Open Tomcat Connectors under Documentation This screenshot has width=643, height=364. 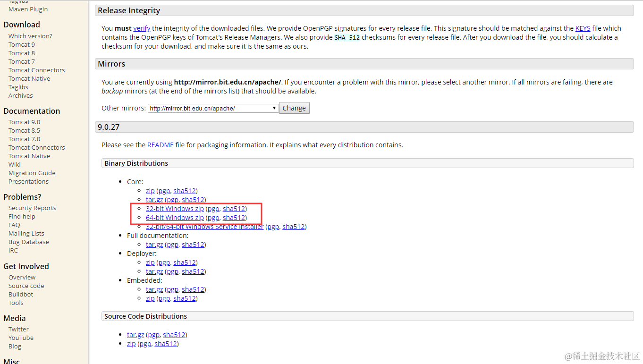[x=37, y=147]
